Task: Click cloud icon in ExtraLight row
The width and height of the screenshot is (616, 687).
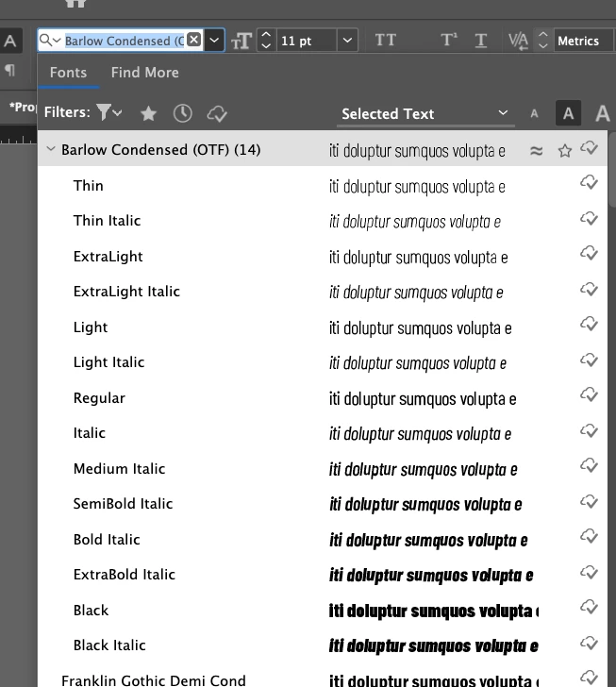Action: [x=590, y=253]
